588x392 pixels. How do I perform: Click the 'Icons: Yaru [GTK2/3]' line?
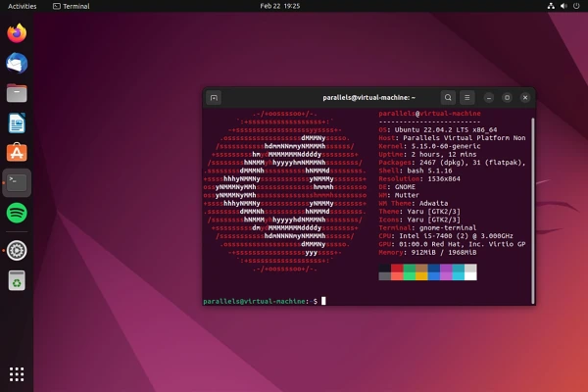(x=419, y=220)
